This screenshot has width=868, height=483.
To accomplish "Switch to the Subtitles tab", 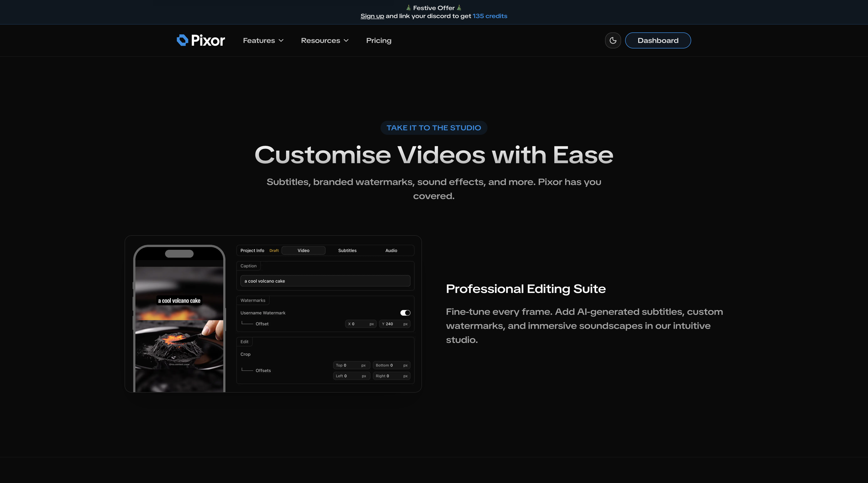I will 347,250.
